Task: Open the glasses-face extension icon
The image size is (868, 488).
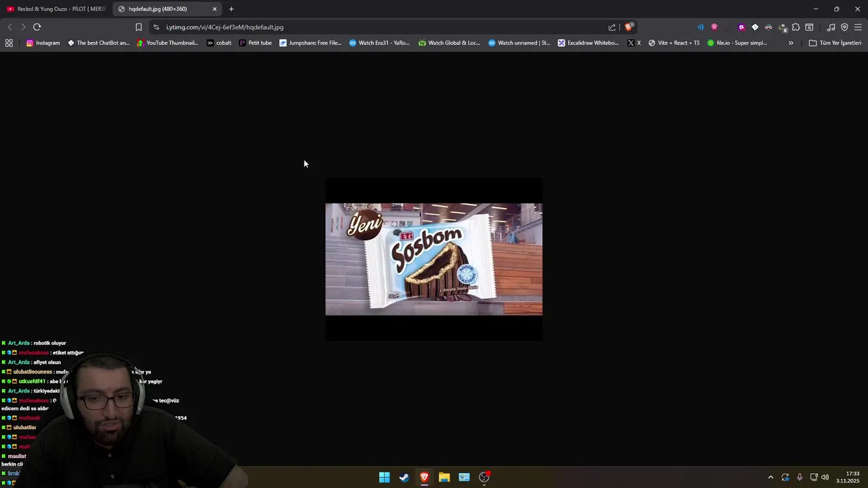Action: (x=768, y=27)
